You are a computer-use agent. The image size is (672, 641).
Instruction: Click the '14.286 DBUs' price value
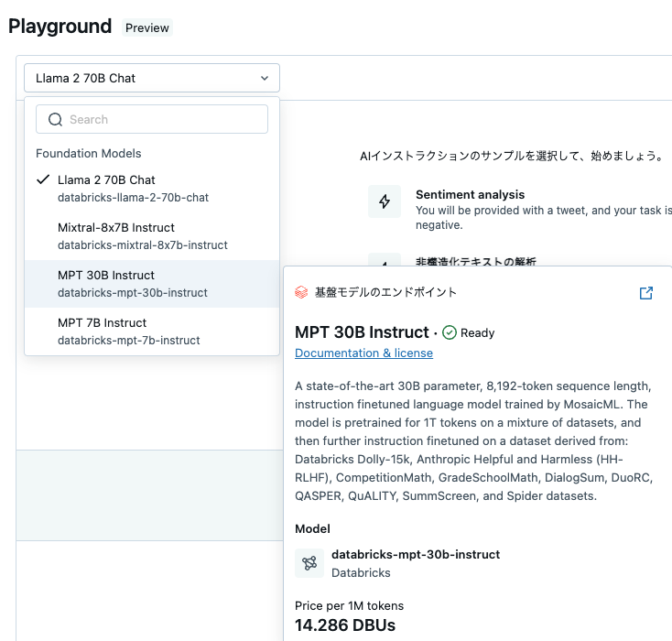coord(345,625)
